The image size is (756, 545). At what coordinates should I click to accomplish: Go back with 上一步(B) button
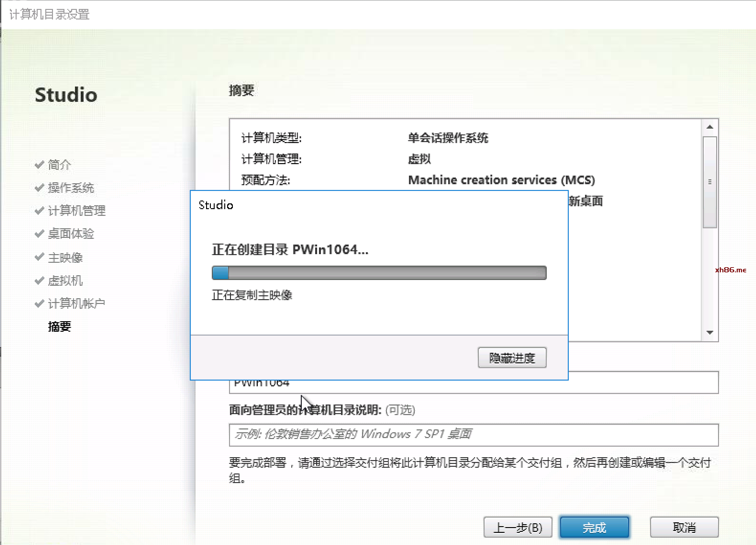click(517, 527)
